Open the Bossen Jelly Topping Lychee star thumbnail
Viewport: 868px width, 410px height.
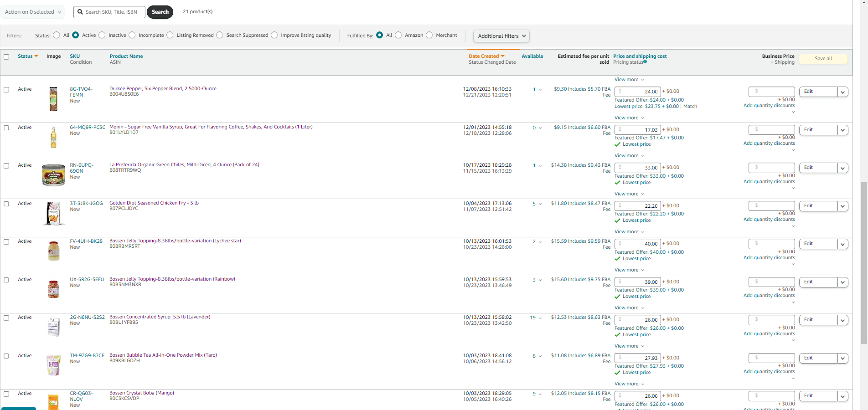tap(54, 251)
